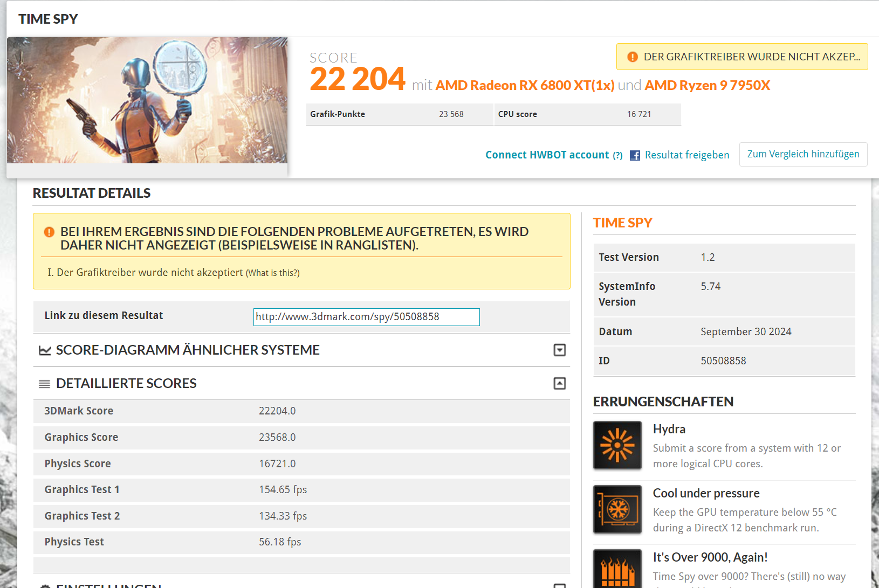Expand the Score-Diagramm ähnlicher Systeme section

pos(560,350)
